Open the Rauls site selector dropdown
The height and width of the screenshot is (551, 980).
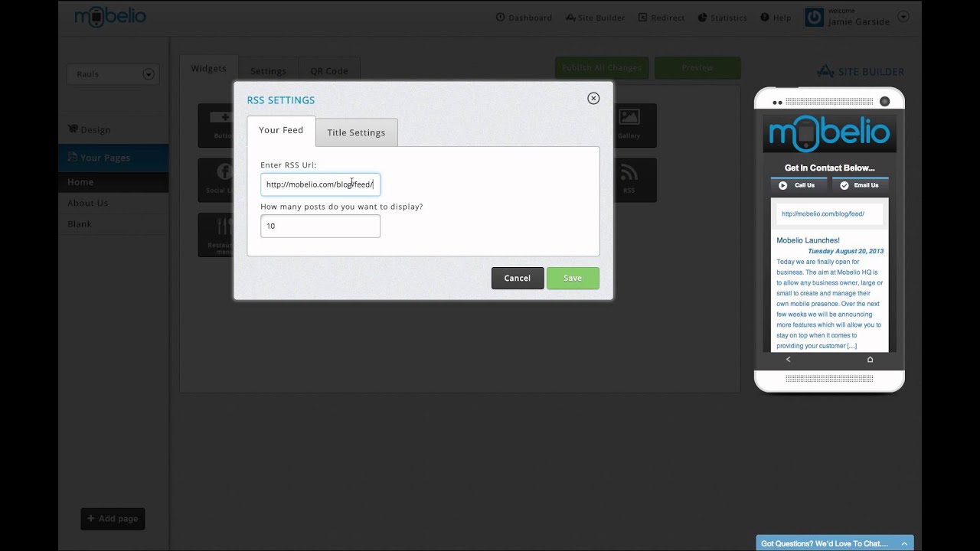(112, 74)
